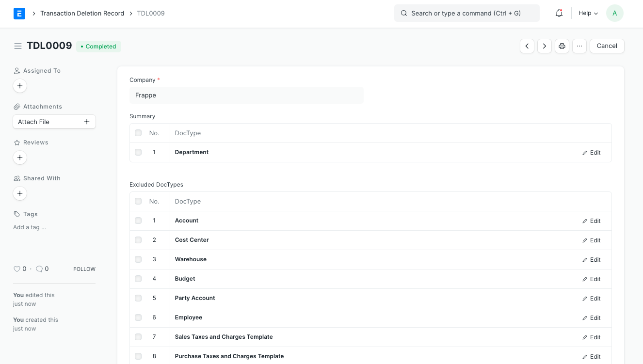Print this record using the printer icon
This screenshot has height=364, width=643.
click(x=562, y=46)
